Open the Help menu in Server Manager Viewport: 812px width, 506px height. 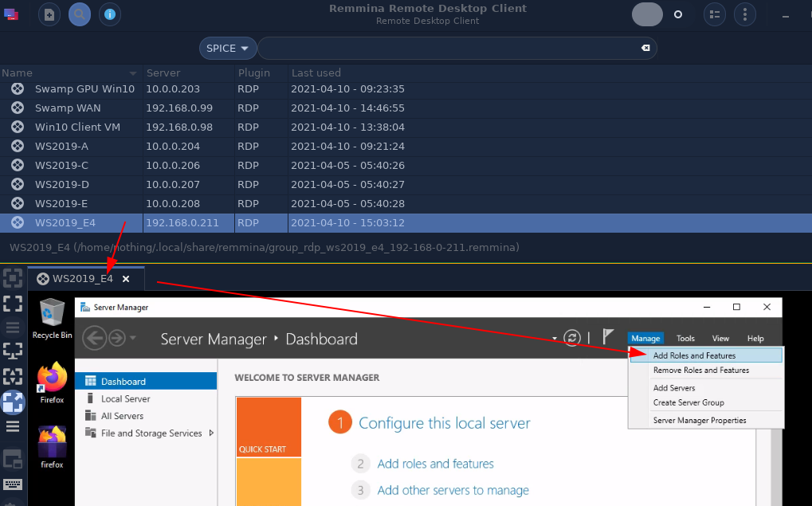755,338
